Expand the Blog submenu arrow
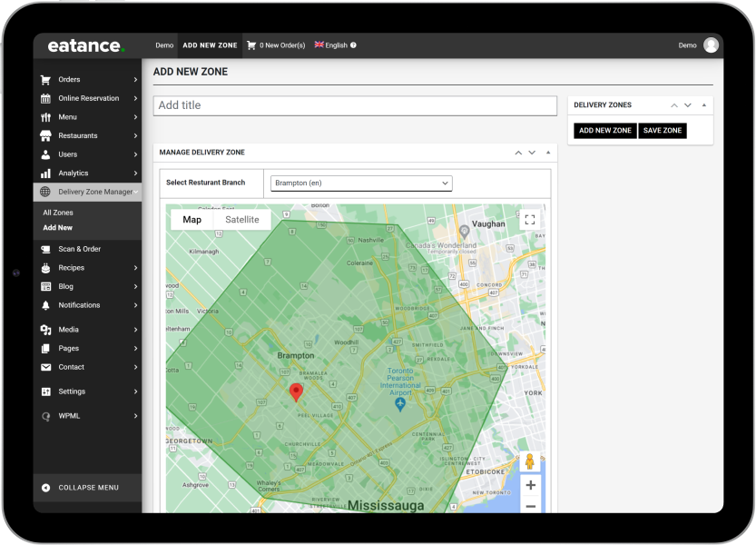Viewport: 756px width, 545px height. pyautogui.click(x=135, y=287)
